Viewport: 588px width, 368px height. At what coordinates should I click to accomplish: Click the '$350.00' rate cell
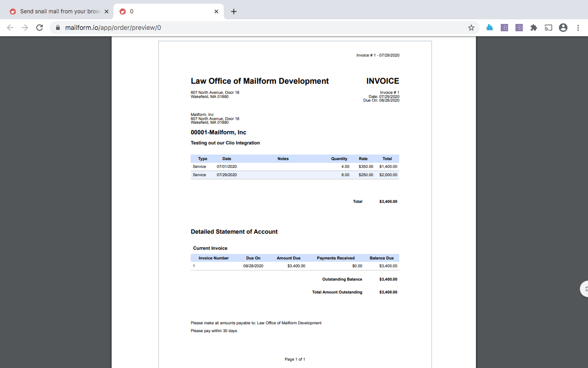pyautogui.click(x=366, y=167)
